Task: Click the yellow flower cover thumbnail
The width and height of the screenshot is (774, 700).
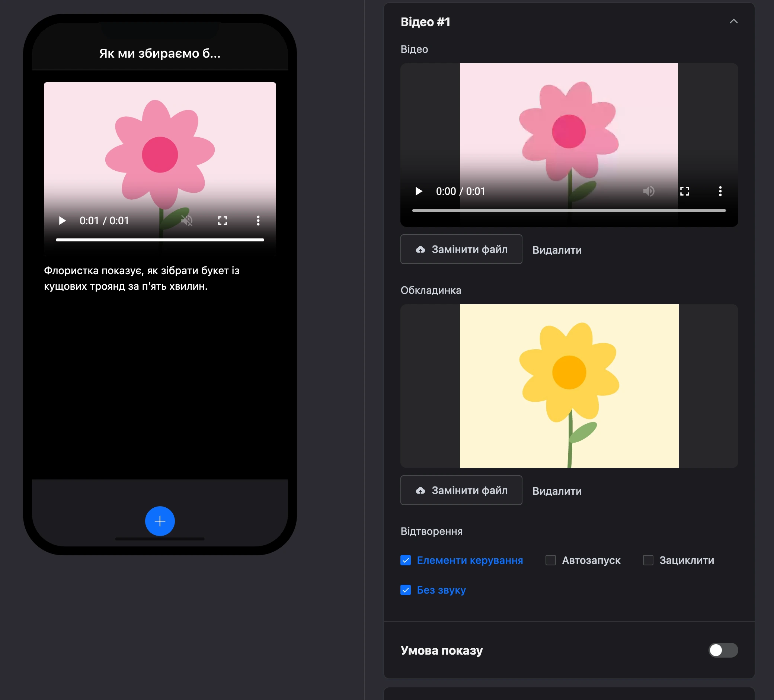Action: [569, 386]
